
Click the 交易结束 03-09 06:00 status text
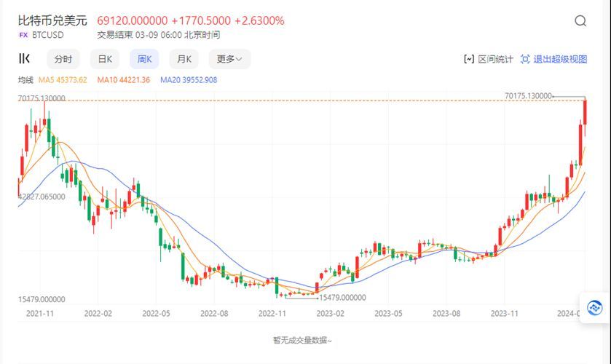coord(158,35)
